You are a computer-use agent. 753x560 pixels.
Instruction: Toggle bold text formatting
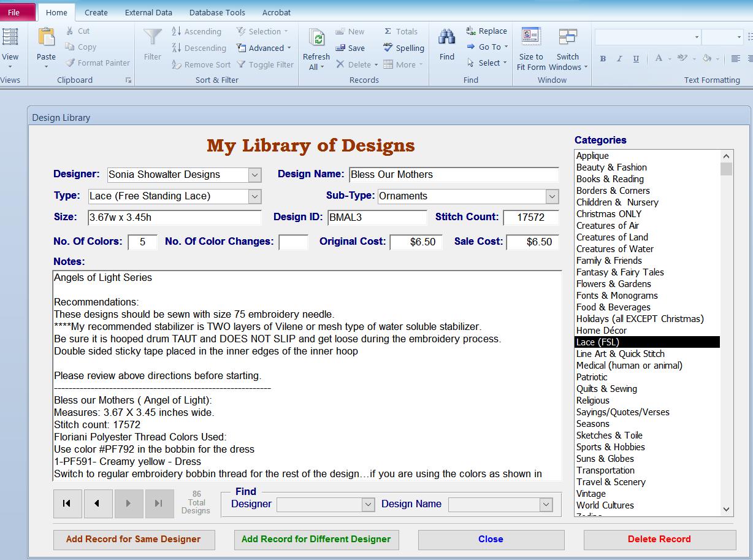point(603,59)
